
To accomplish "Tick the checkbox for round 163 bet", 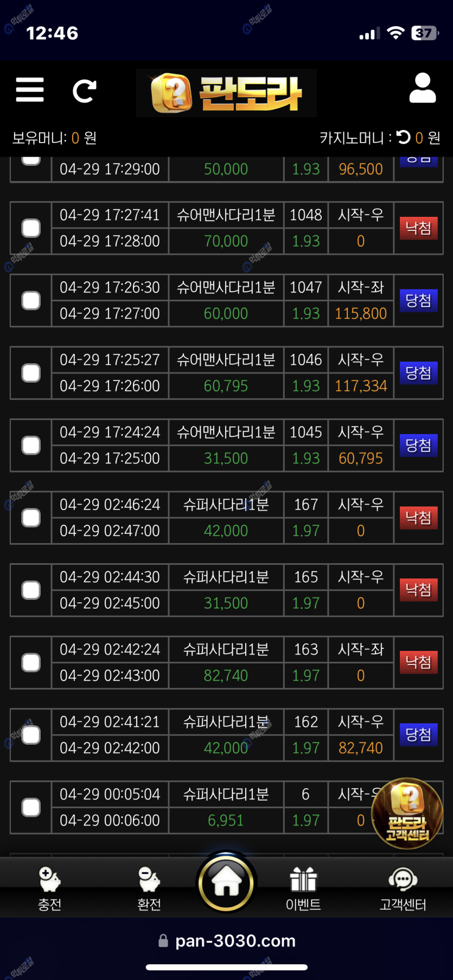I will 31,662.
